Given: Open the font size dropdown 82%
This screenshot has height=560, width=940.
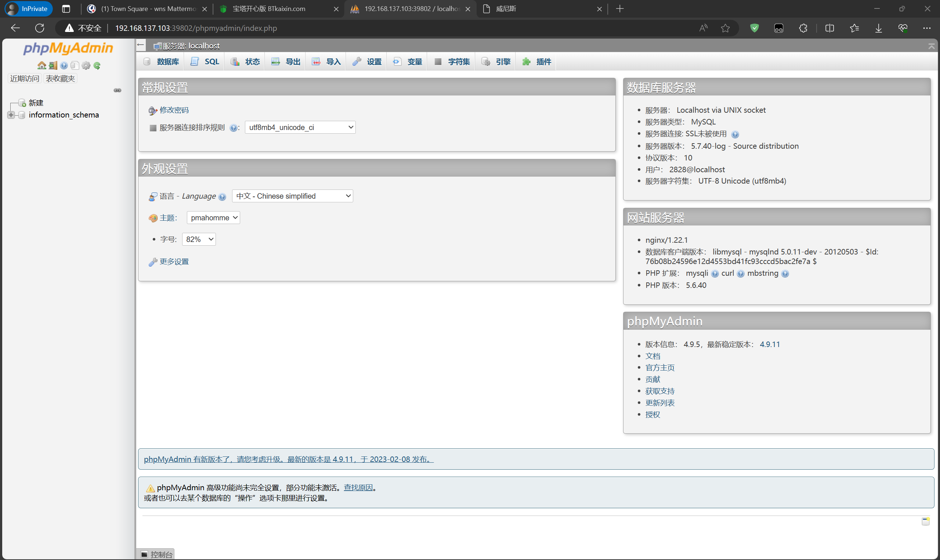Looking at the screenshot, I should [x=199, y=239].
